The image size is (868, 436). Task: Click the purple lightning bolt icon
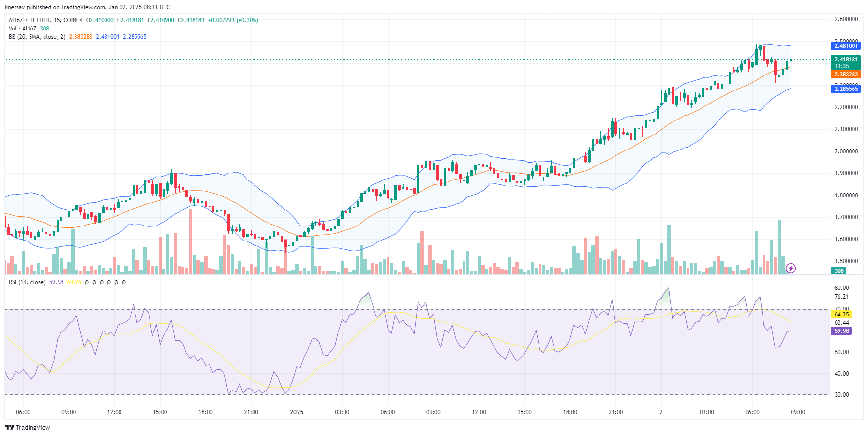(791, 268)
